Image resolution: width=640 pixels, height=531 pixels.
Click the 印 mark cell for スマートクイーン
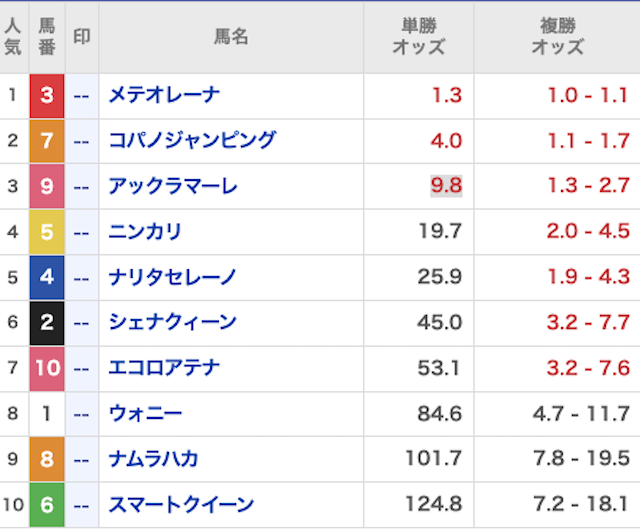tap(82, 504)
